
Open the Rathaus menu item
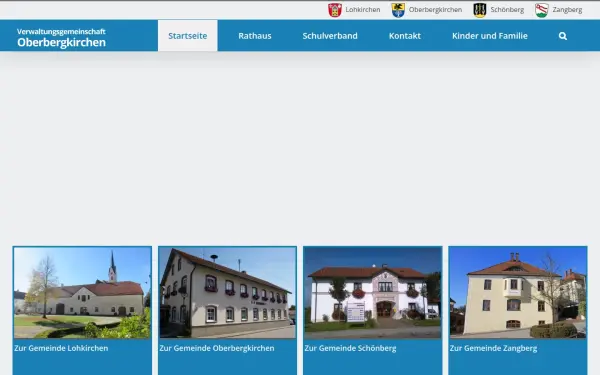255,36
